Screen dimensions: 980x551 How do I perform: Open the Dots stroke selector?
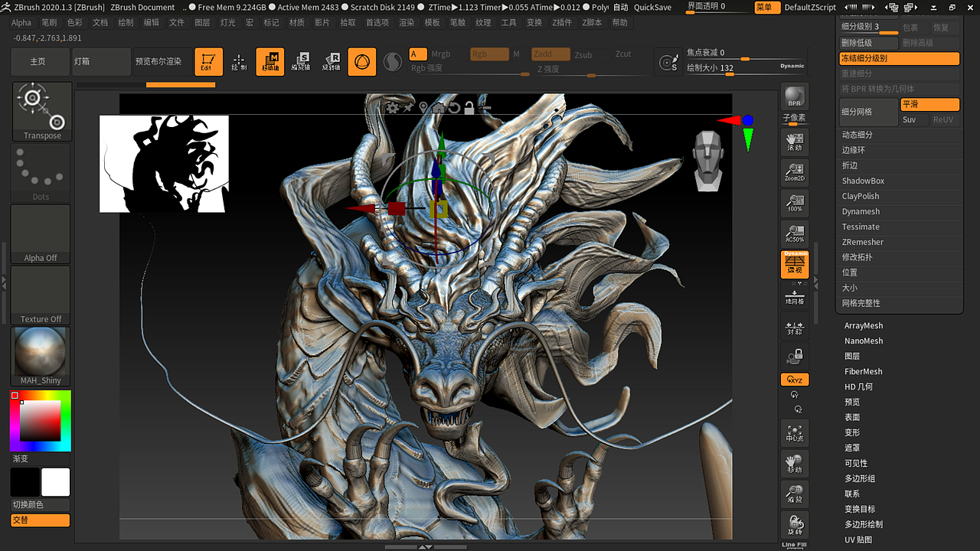(x=41, y=173)
